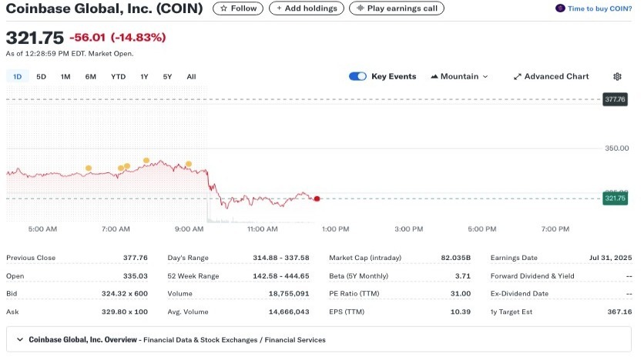Click the Previous Close value 377.76
644x357 pixels.
(x=135, y=258)
